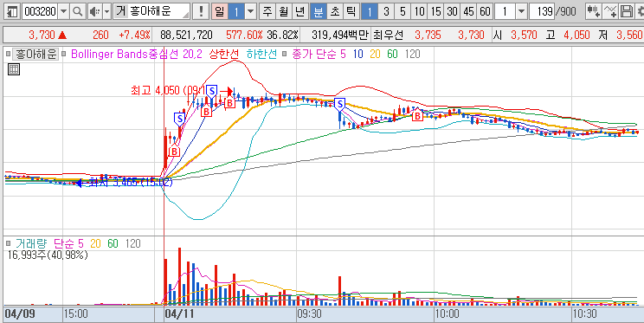The width and height of the screenshot is (644, 323).
Task: Click the 하한선 lower band legend label
Action: [x=261, y=54]
